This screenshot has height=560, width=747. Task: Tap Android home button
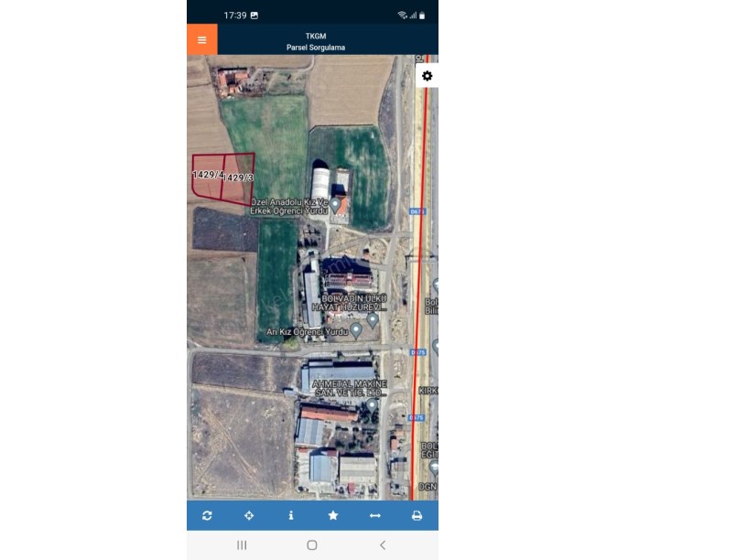pos(312,544)
